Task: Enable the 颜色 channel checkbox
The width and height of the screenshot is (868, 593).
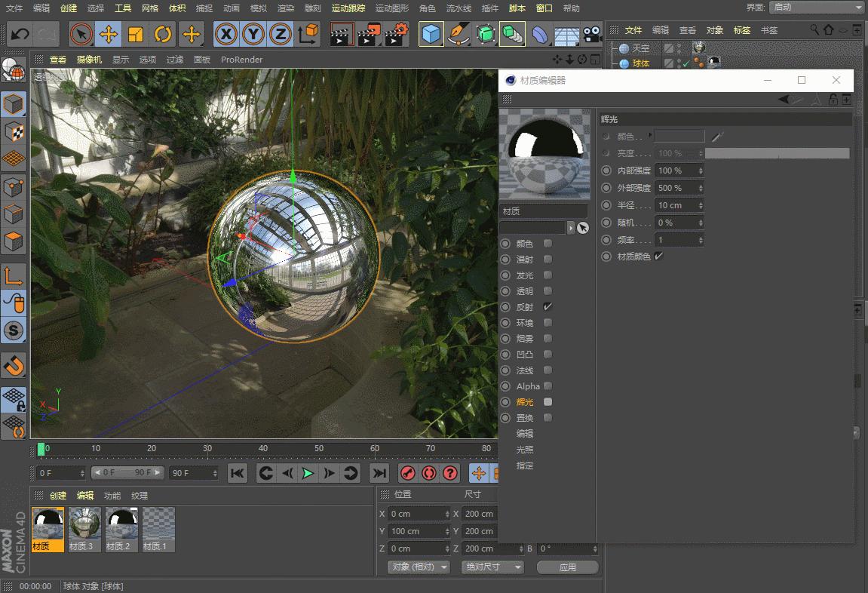Action: pos(548,244)
